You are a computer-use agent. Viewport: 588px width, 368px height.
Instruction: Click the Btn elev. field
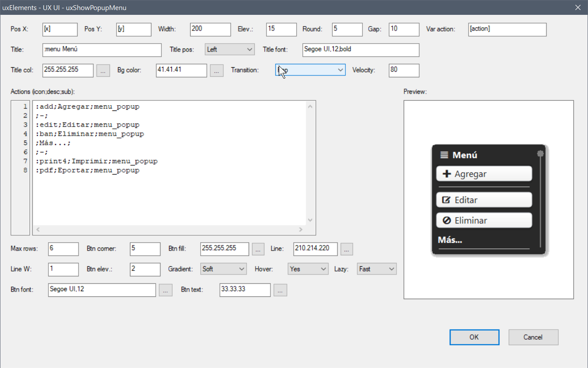click(x=145, y=269)
